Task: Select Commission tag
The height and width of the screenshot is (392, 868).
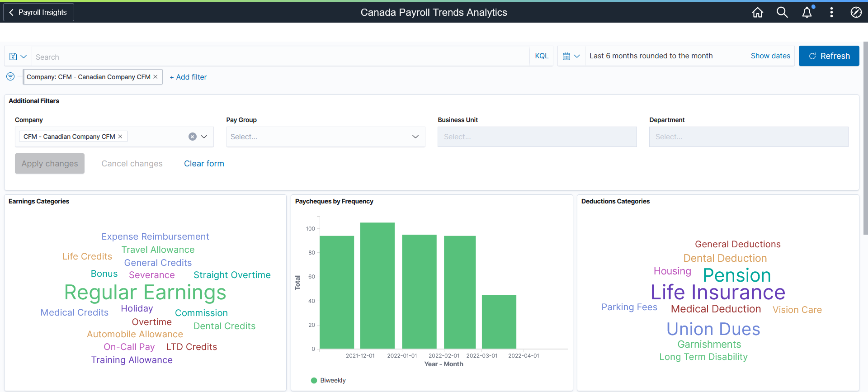Action: [x=201, y=313]
